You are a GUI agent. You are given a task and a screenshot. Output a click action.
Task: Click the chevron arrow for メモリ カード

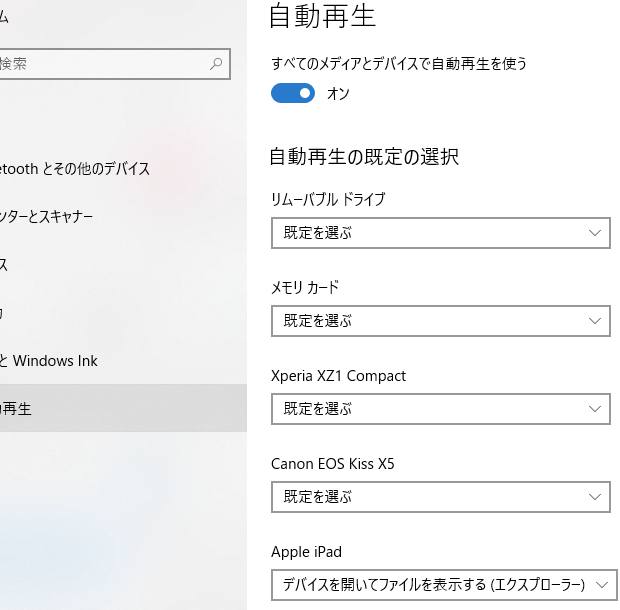[x=595, y=321]
